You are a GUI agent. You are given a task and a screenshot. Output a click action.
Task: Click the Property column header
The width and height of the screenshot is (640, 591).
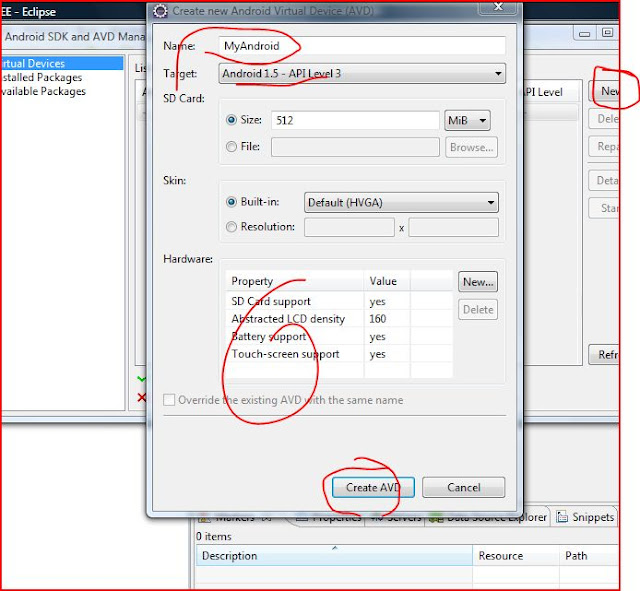pos(294,281)
